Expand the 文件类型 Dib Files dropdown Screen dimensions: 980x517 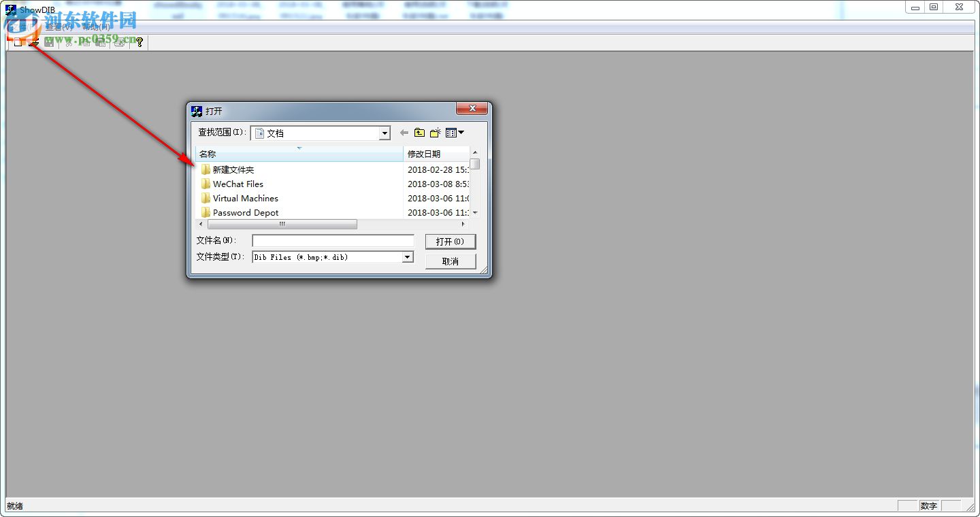click(408, 257)
